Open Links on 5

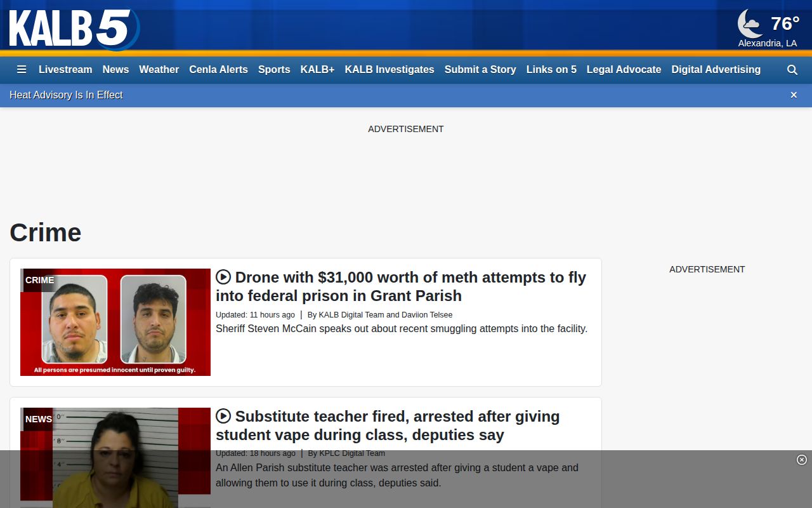coord(551,70)
